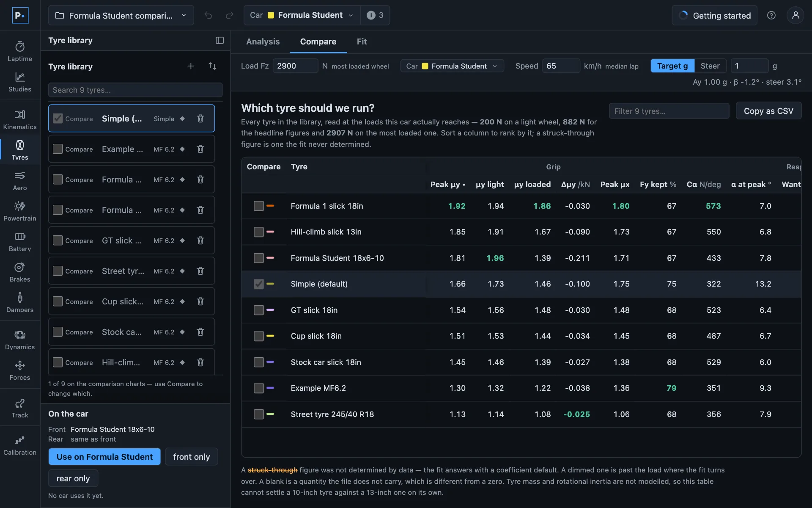The image size is (812, 508).
Task: Check the Hill-climb slick 13in table row checkbox
Action: coord(259,232)
